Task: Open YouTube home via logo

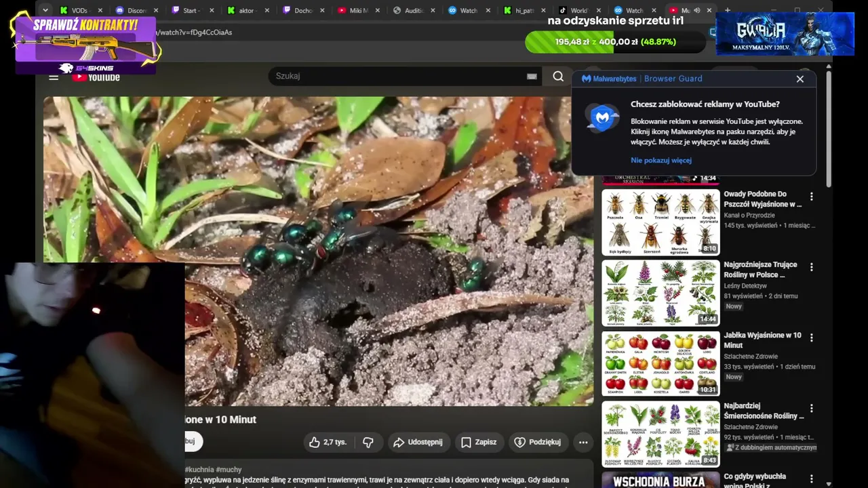Action: (x=96, y=77)
